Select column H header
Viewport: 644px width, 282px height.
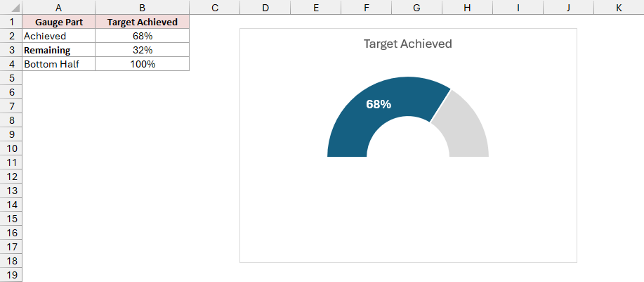pos(467,8)
